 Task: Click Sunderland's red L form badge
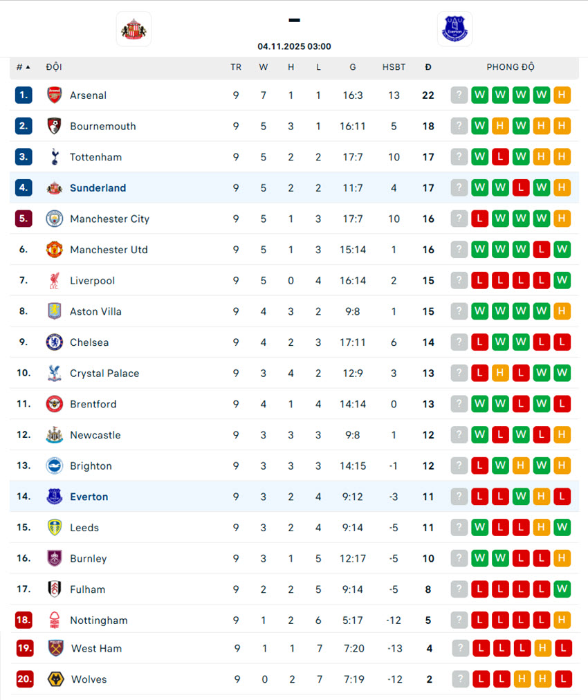pyautogui.click(x=521, y=188)
